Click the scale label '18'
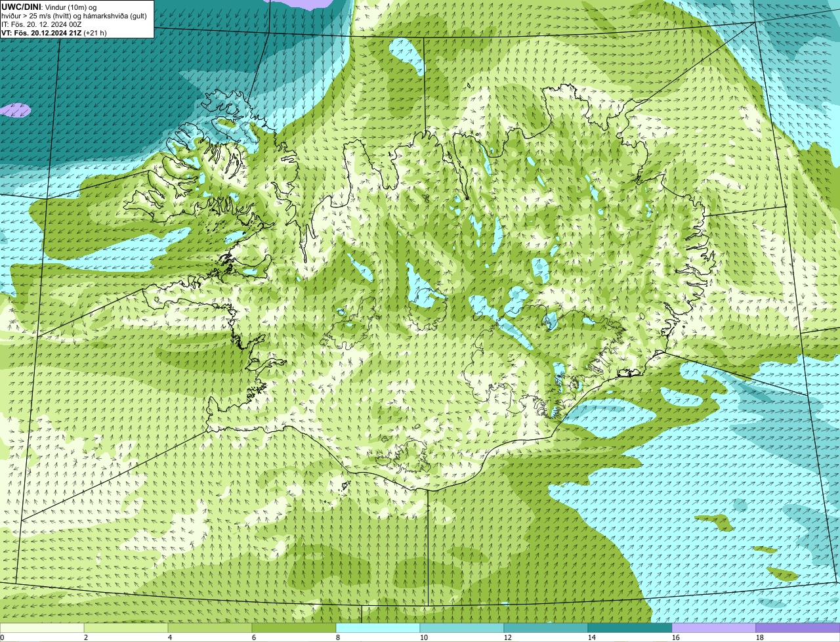 [x=760, y=637]
